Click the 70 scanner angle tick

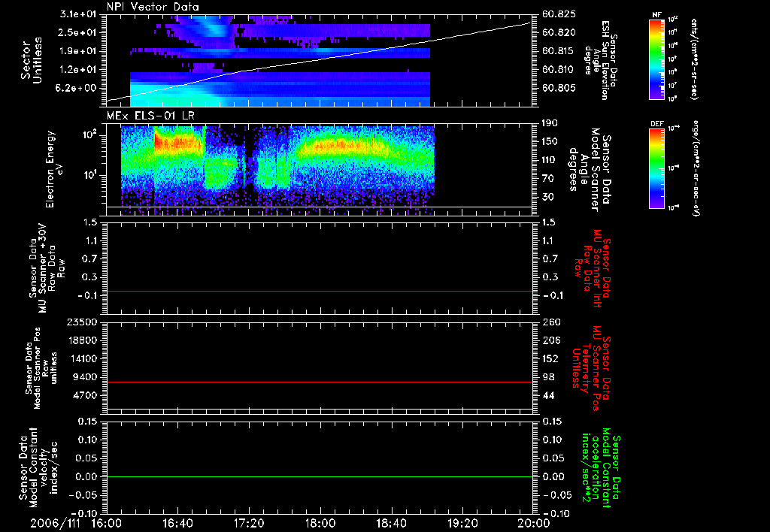pyautogui.click(x=547, y=178)
